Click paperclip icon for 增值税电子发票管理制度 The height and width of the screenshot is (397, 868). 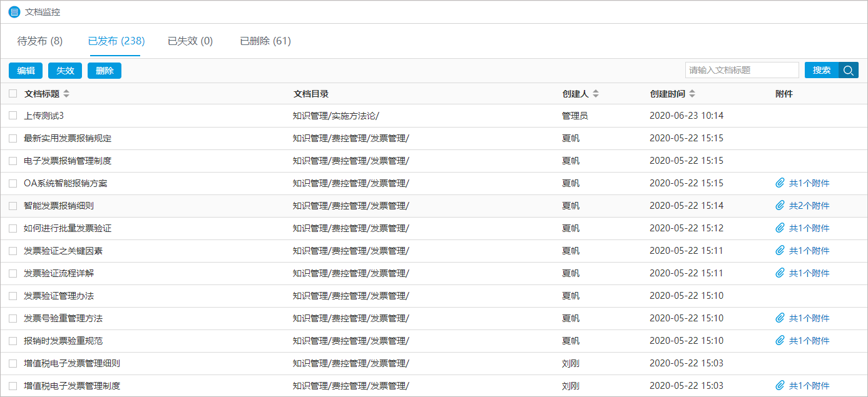pos(780,386)
